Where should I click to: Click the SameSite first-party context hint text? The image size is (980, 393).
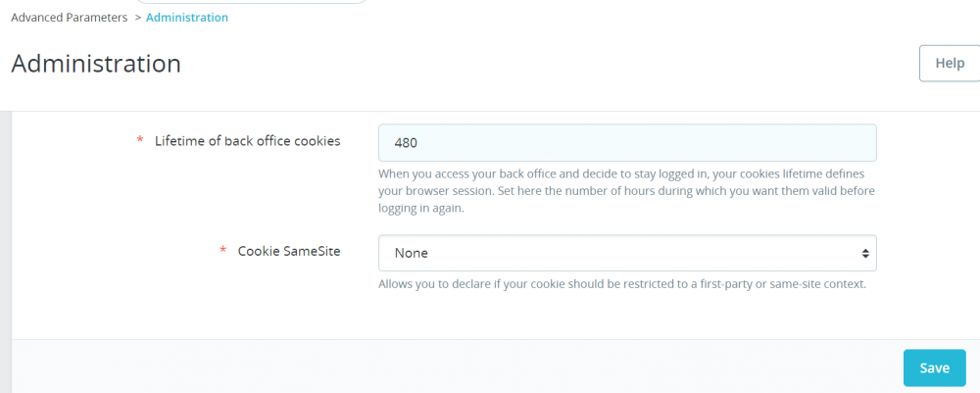(622, 284)
